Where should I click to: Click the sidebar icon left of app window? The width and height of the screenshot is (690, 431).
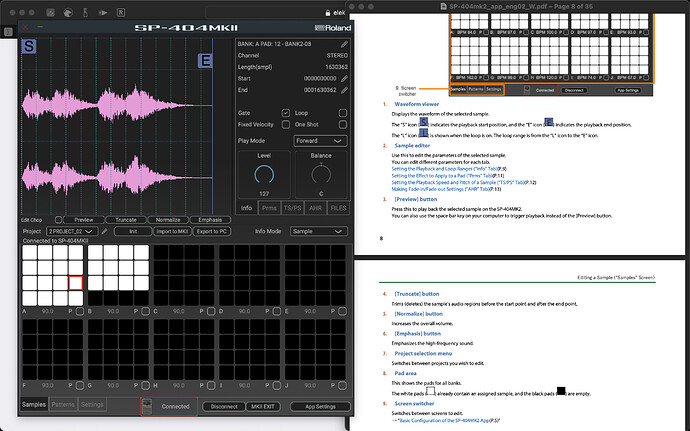pyautogui.click(x=8, y=32)
